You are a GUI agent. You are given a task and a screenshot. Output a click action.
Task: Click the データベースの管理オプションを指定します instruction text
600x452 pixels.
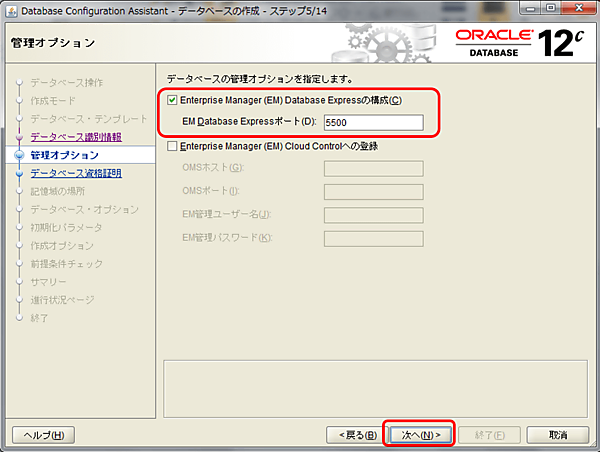pos(260,79)
